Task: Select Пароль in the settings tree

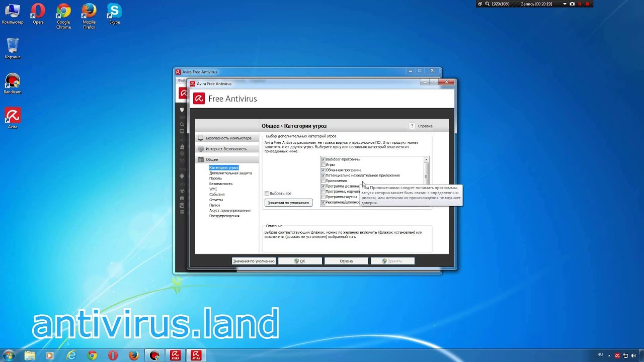Action: (215, 178)
